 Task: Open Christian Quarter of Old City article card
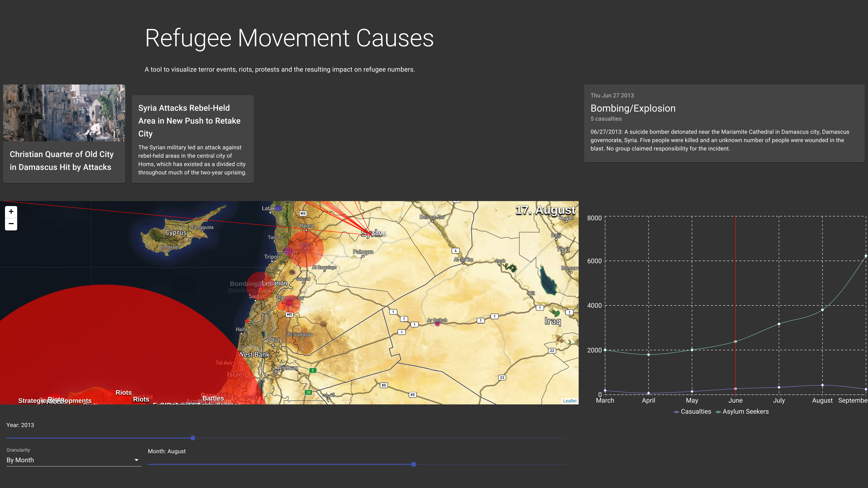tap(64, 134)
